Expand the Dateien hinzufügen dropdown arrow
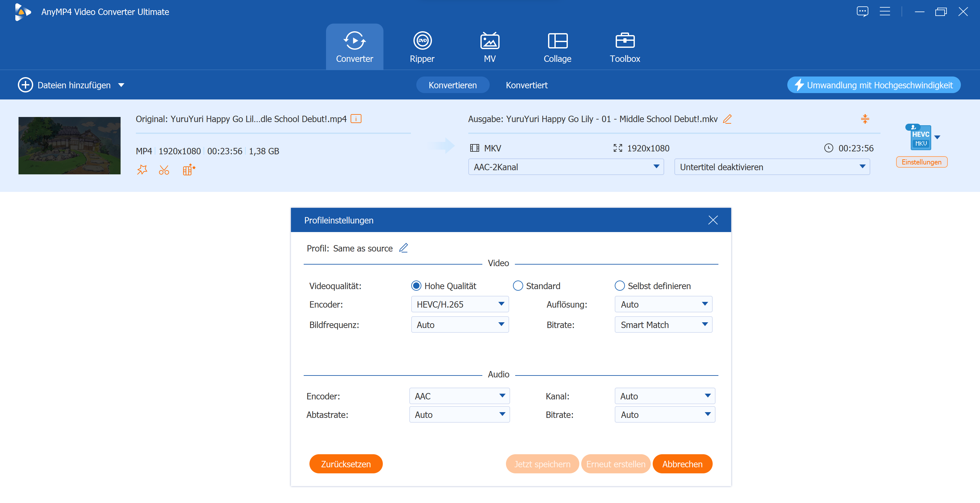Screen dimensions: 980x503 click(121, 85)
